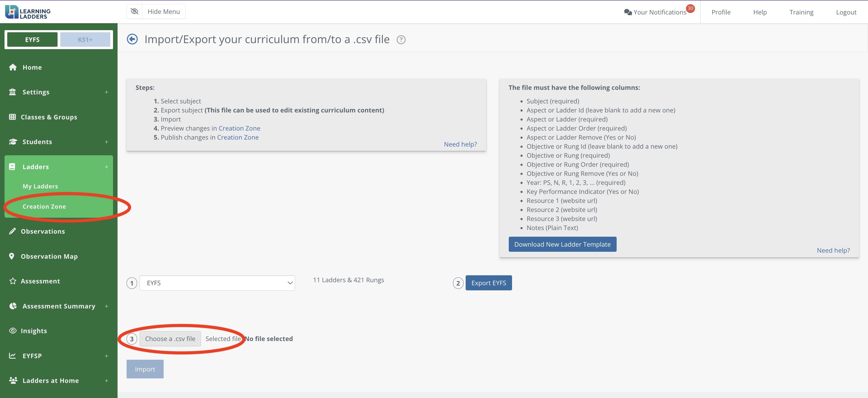Open the EYFS subject dropdown

coord(217,283)
